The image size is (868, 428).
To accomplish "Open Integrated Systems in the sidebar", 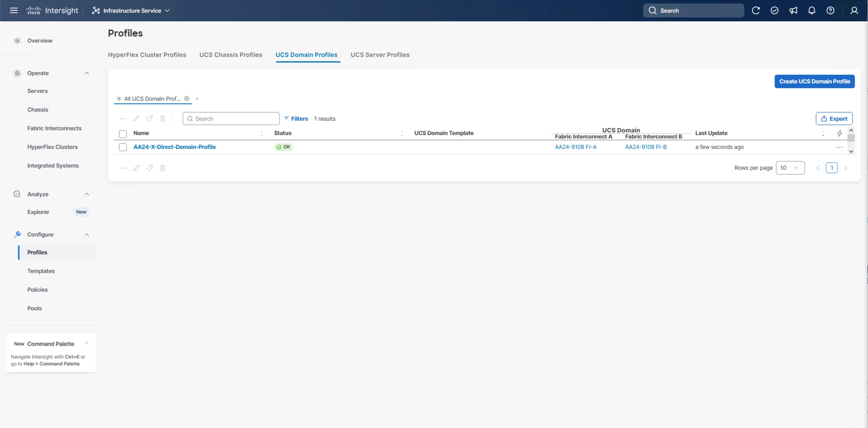I will pyautogui.click(x=53, y=165).
